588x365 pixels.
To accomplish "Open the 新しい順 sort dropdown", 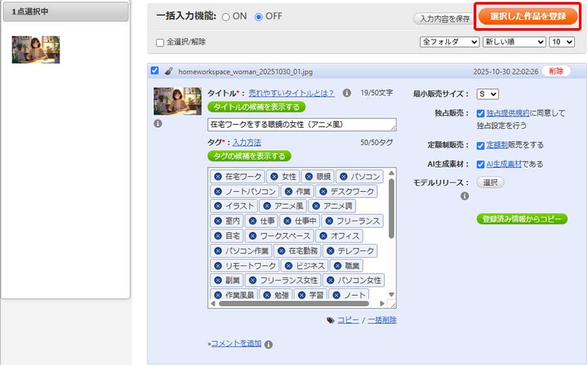I will point(514,42).
